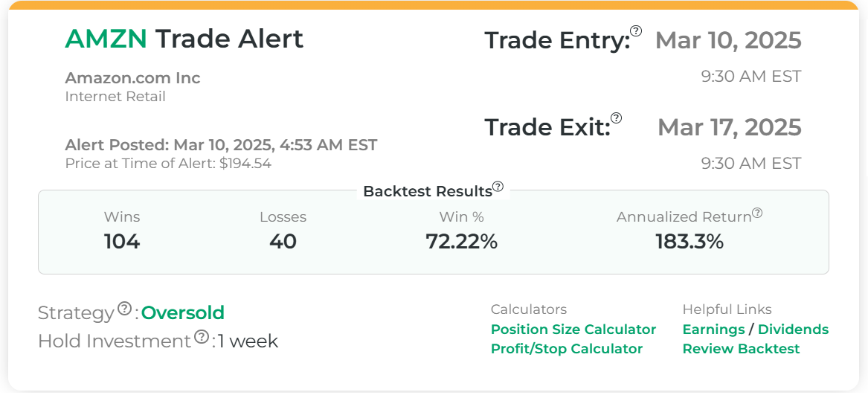Click the 183.3% annualized return value

point(689,242)
